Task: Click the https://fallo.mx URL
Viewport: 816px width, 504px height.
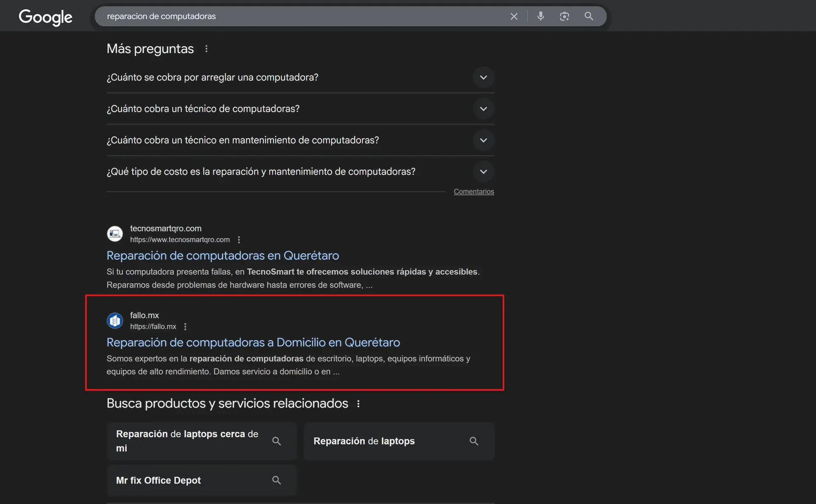Action: pos(153,327)
